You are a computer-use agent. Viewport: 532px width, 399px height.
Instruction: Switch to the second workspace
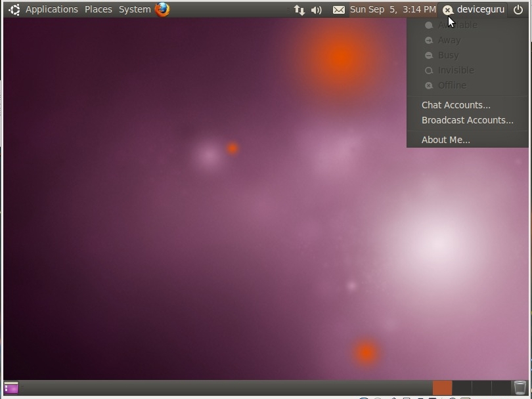tap(462, 388)
